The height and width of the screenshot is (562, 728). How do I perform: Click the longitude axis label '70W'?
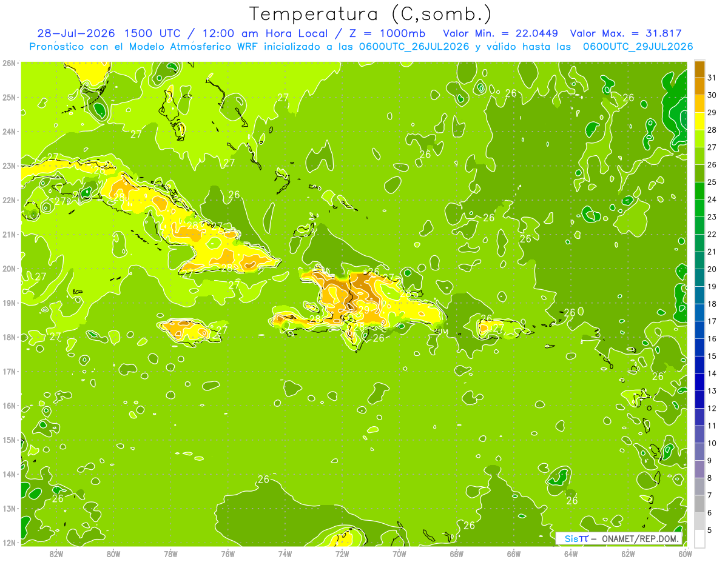(x=399, y=554)
